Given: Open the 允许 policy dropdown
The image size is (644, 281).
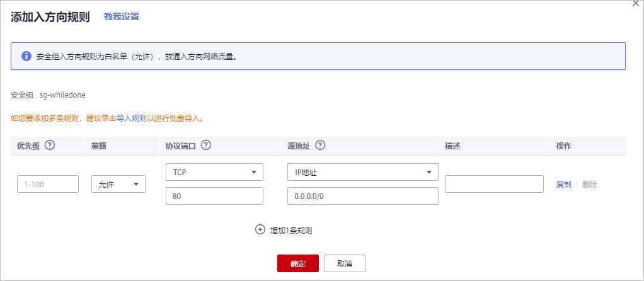Looking at the screenshot, I should [x=118, y=184].
